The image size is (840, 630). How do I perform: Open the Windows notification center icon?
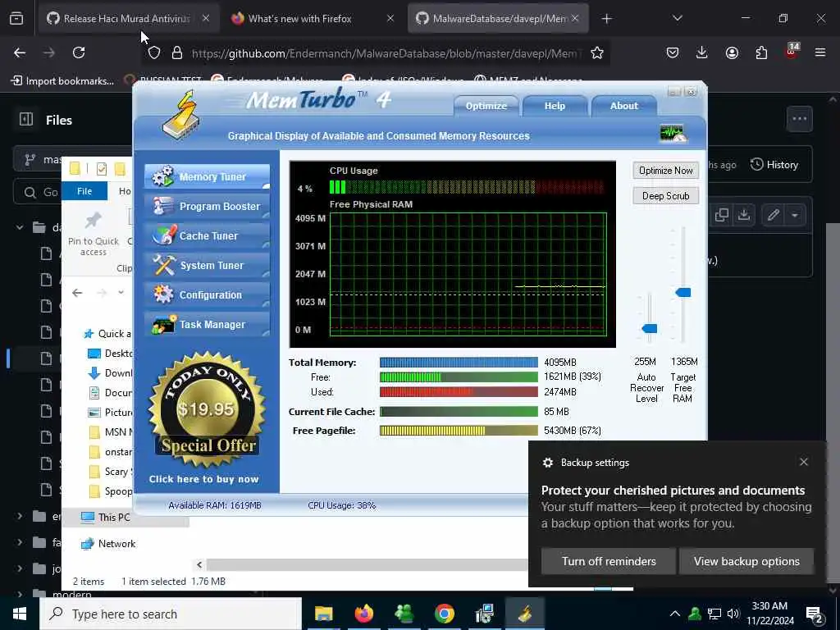point(815,614)
